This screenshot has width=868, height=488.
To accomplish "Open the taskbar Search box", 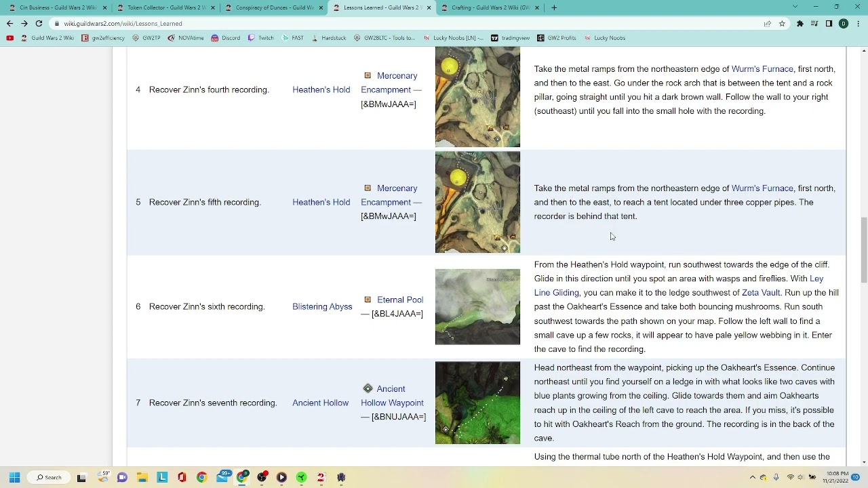I will (49, 477).
